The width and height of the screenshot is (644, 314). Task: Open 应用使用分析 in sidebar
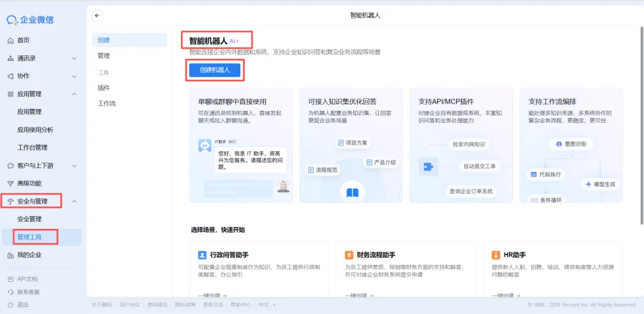pyautogui.click(x=35, y=130)
